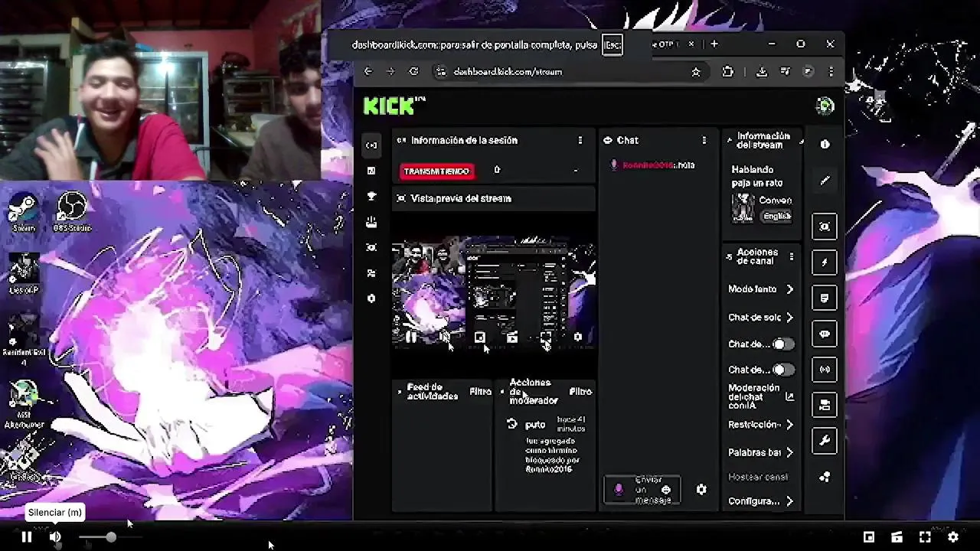Expand the Modo lento option

point(760,289)
